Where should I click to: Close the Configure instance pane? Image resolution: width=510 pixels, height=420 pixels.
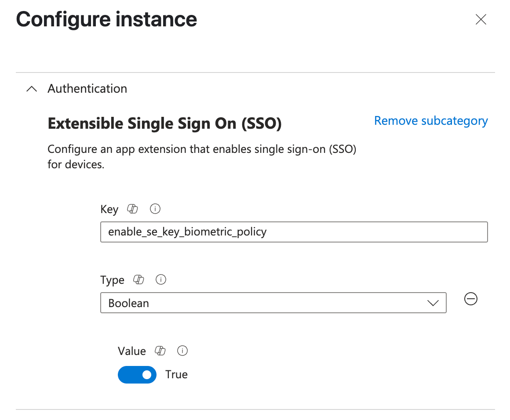pyautogui.click(x=481, y=19)
